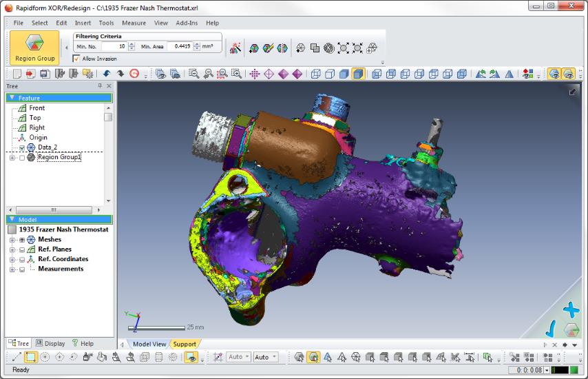Select the highlighted shaded-with-edges cube mode
Image resolution: width=588 pixels, height=379 pixels.
[358, 74]
